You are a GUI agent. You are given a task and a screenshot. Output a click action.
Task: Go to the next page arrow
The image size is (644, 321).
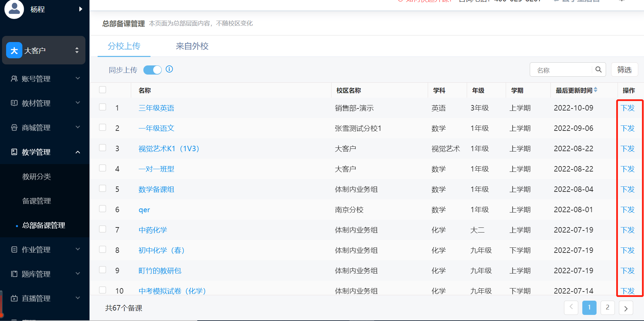pos(626,308)
